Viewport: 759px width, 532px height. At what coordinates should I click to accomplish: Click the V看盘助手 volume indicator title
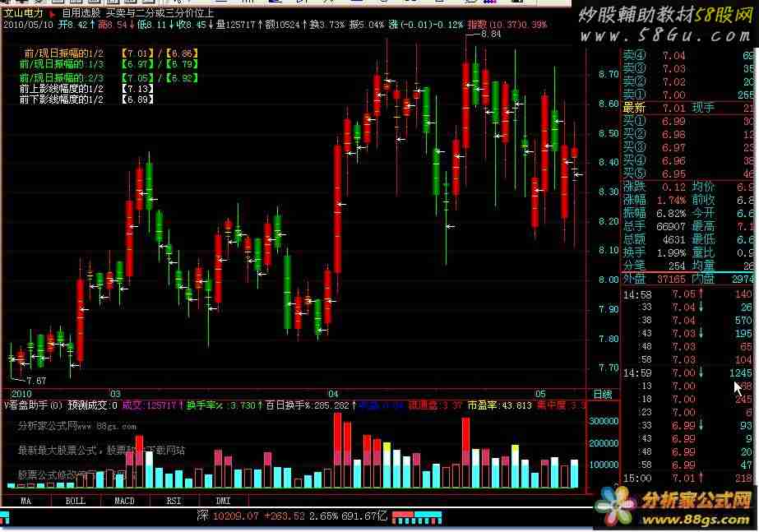click(x=33, y=405)
